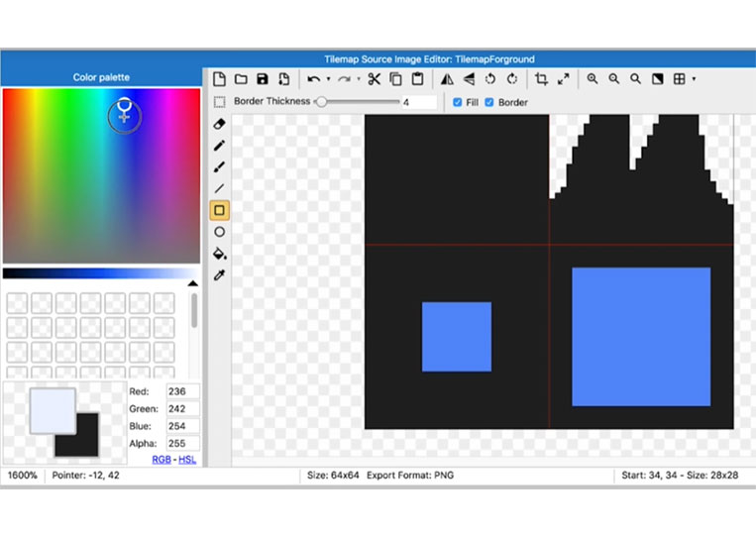Select the first empty palette swatch

tap(17, 303)
